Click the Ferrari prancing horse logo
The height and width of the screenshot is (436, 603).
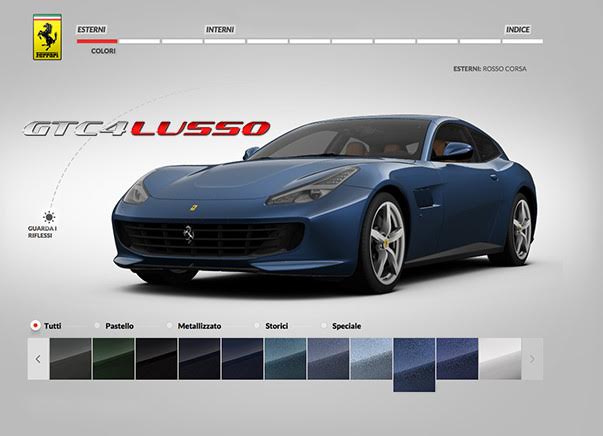pyautogui.click(x=47, y=38)
